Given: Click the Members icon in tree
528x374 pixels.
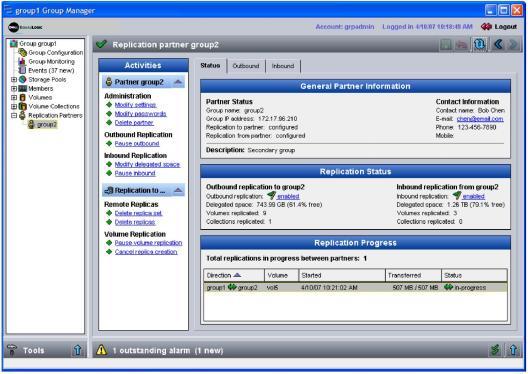Looking at the screenshot, I should click(x=23, y=89).
